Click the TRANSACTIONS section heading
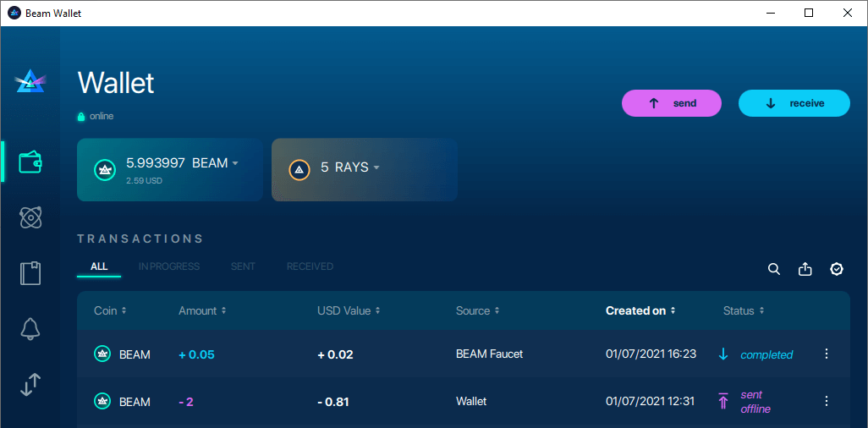 [140, 239]
